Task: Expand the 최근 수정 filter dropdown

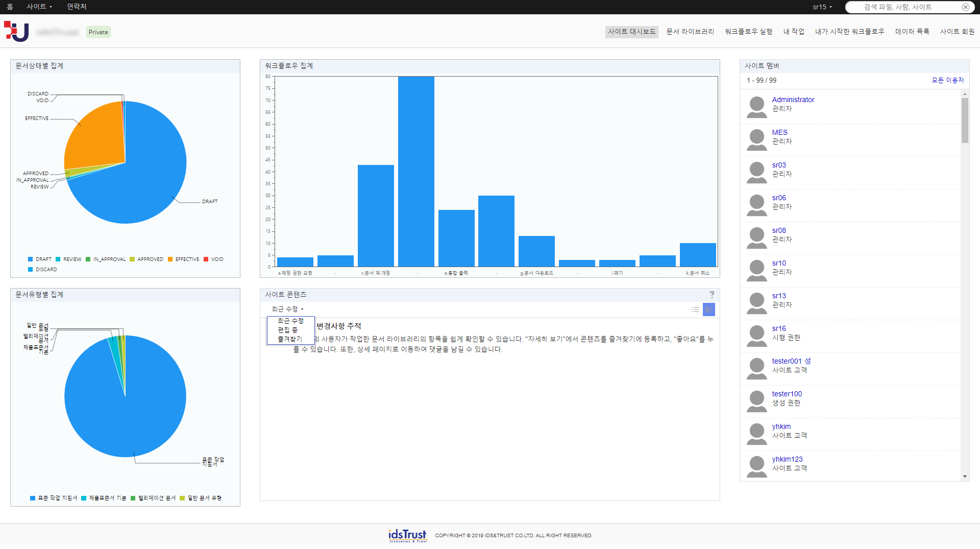Action: pyautogui.click(x=287, y=309)
